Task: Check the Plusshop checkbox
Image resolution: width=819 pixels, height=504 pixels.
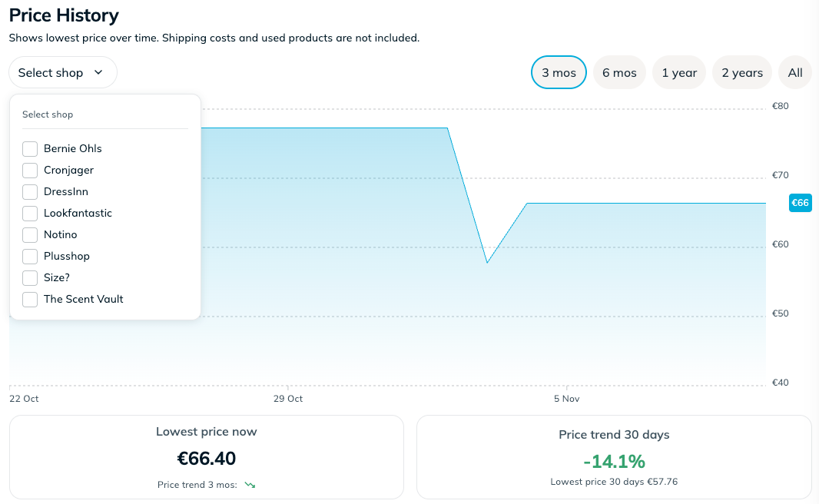Action: pos(29,256)
